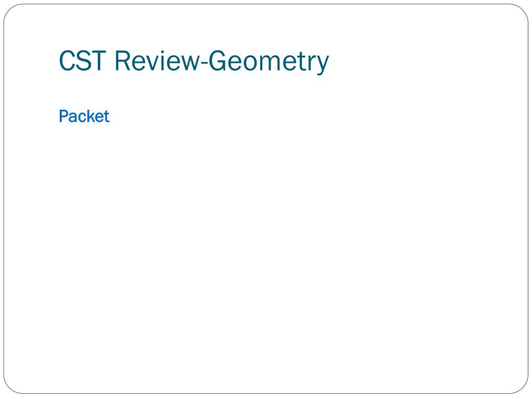Click the slide's rounded top-left corner border

click(x=9, y=10)
